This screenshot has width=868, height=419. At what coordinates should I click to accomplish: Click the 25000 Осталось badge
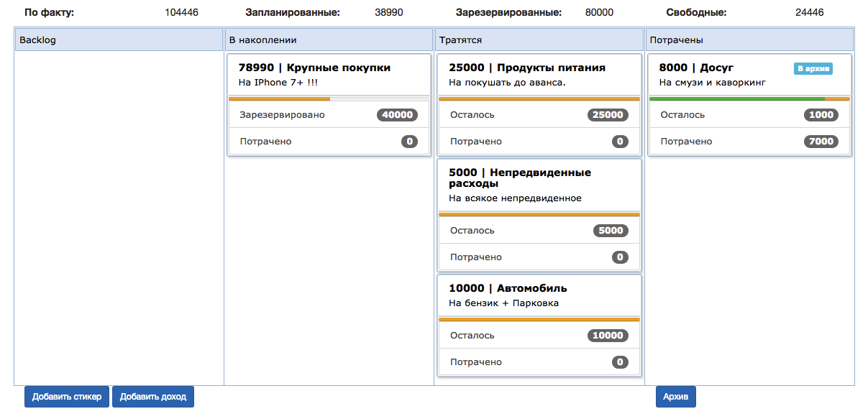(608, 115)
